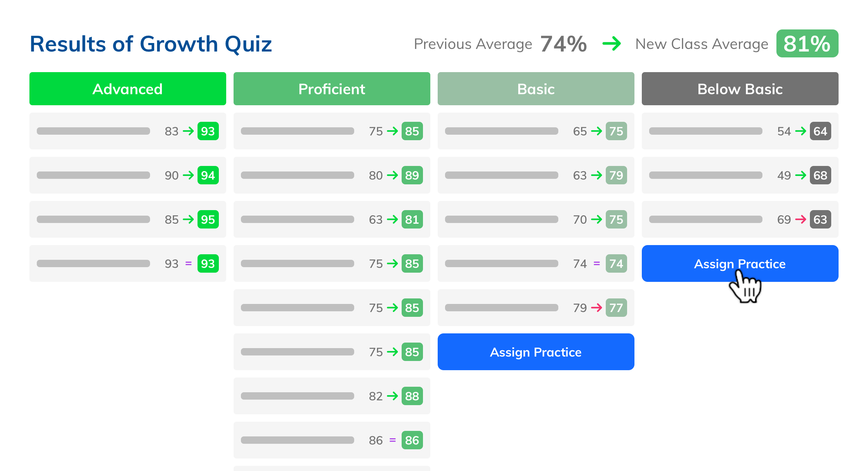The width and height of the screenshot is (868, 471).
Task: Click the equals sign on the 74 Basic row
Action: pyautogui.click(x=597, y=263)
